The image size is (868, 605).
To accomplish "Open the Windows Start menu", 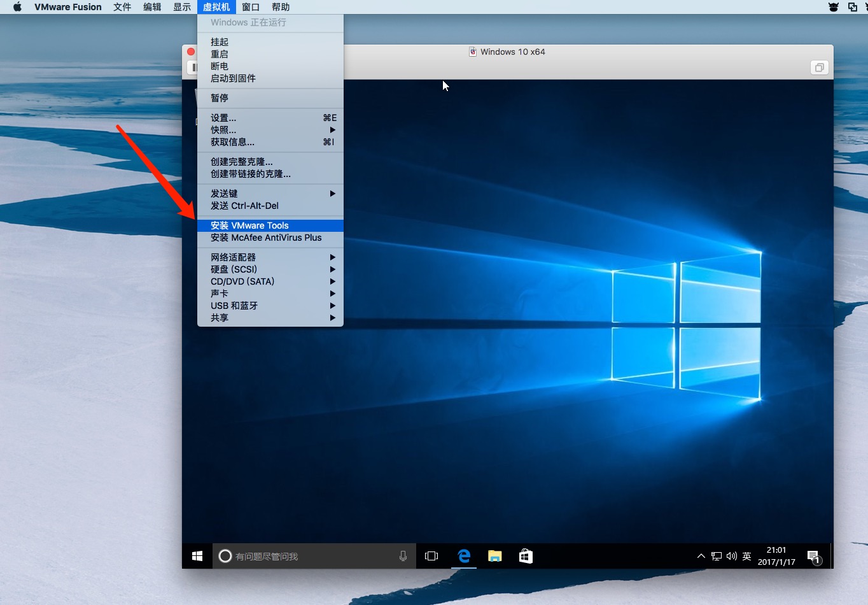I will coord(197,556).
